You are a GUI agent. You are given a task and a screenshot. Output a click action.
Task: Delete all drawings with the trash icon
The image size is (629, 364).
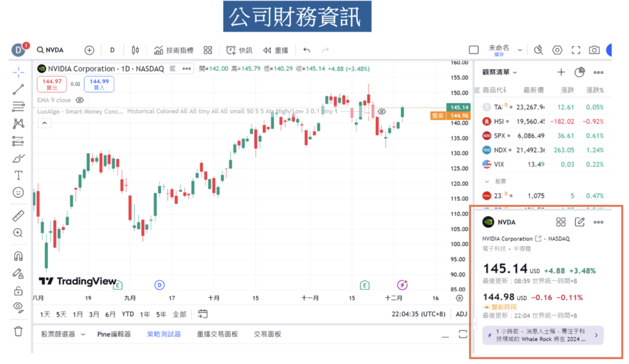click(18, 331)
